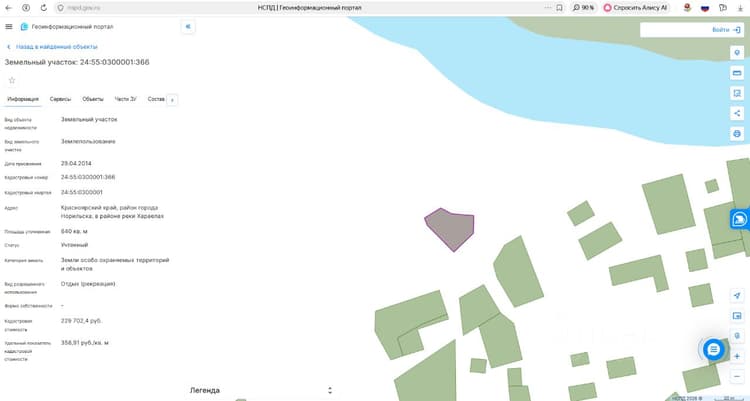Zoom out the map with minus button
The width and height of the screenshot is (750, 401).
(x=737, y=377)
